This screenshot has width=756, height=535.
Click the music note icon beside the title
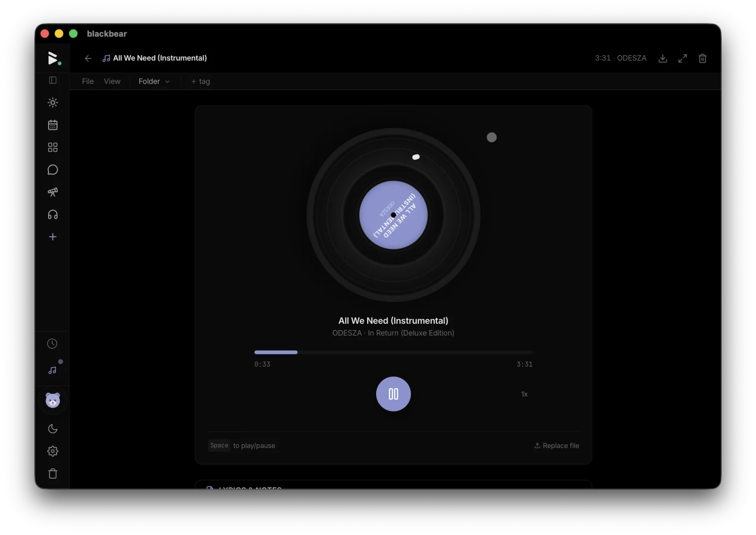[x=106, y=58]
